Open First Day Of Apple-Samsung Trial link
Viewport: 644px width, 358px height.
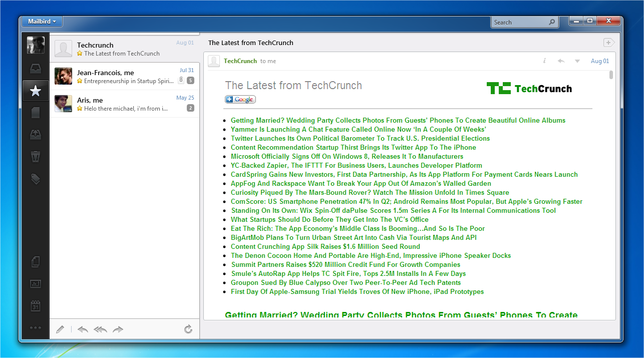coord(357,291)
